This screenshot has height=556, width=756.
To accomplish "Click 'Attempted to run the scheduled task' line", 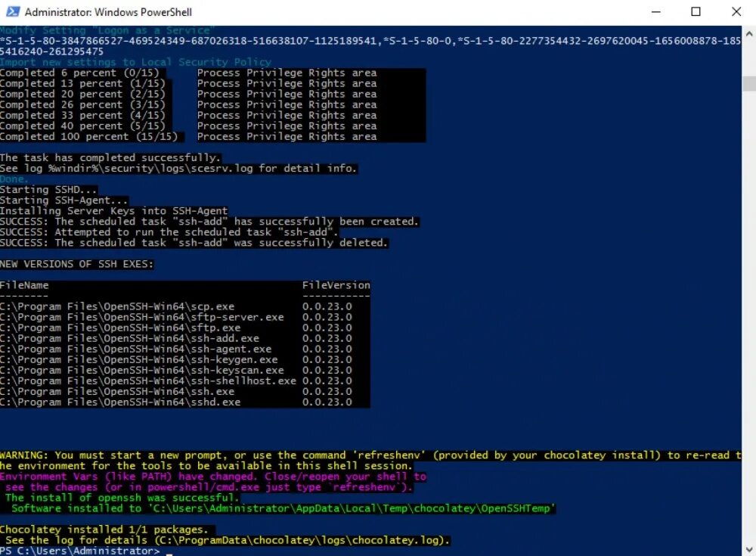I will coord(169,232).
